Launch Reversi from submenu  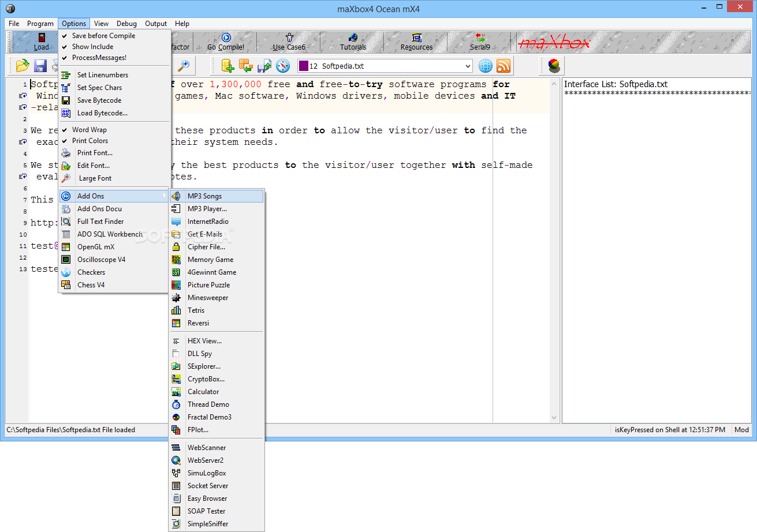coord(217,323)
